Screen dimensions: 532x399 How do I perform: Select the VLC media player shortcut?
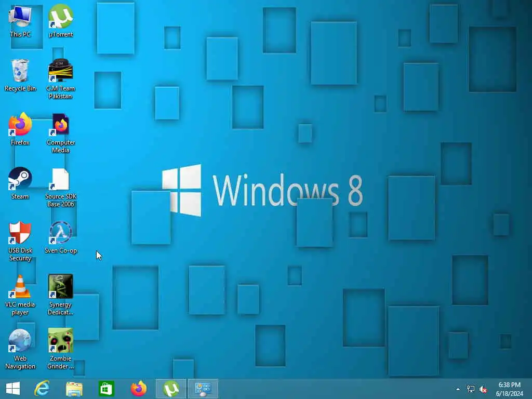point(20,295)
